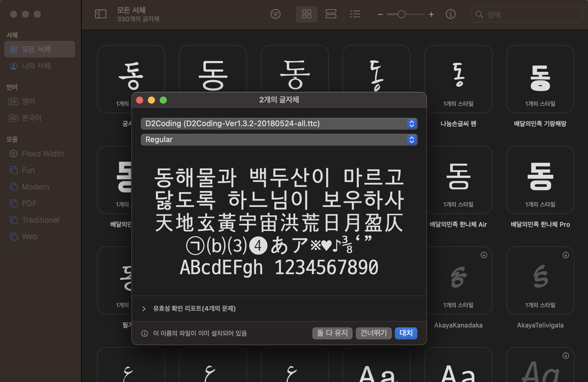Select 모든 서체 in the sidebar

coord(40,49)
